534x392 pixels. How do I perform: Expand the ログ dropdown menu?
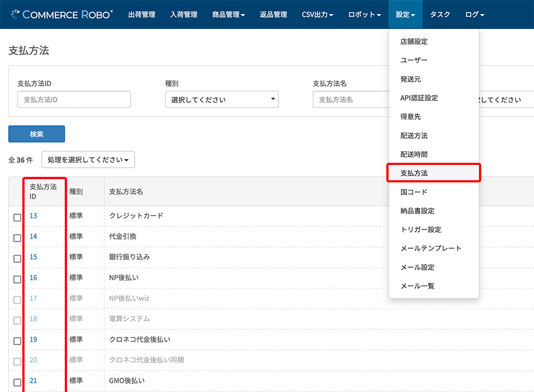point(475,14)
